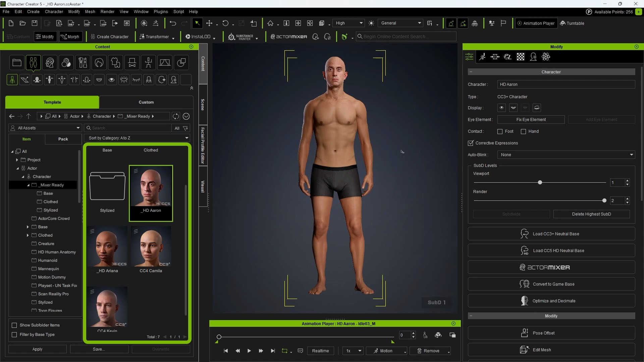Click the Delete Highest SubD button

[x=591, y=214]
